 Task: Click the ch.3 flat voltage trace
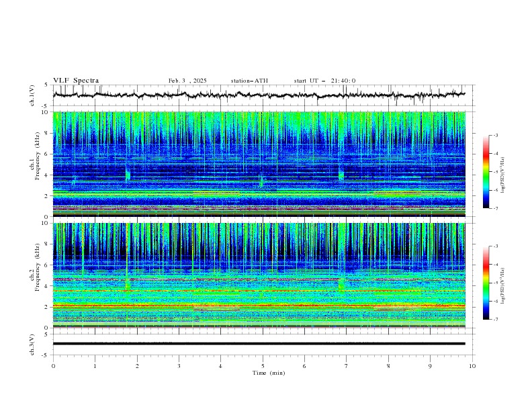(259, 344)
